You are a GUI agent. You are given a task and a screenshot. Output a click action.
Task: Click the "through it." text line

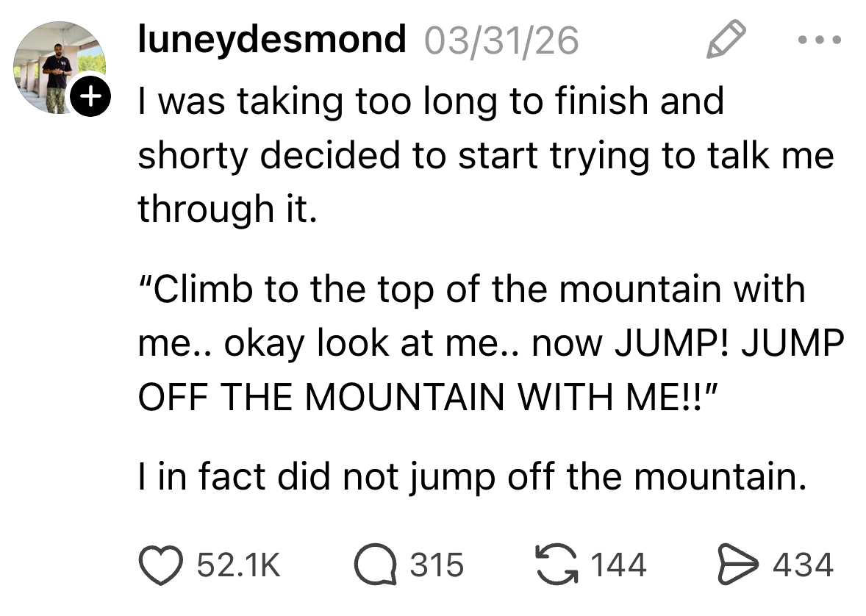tap(227, 209)
